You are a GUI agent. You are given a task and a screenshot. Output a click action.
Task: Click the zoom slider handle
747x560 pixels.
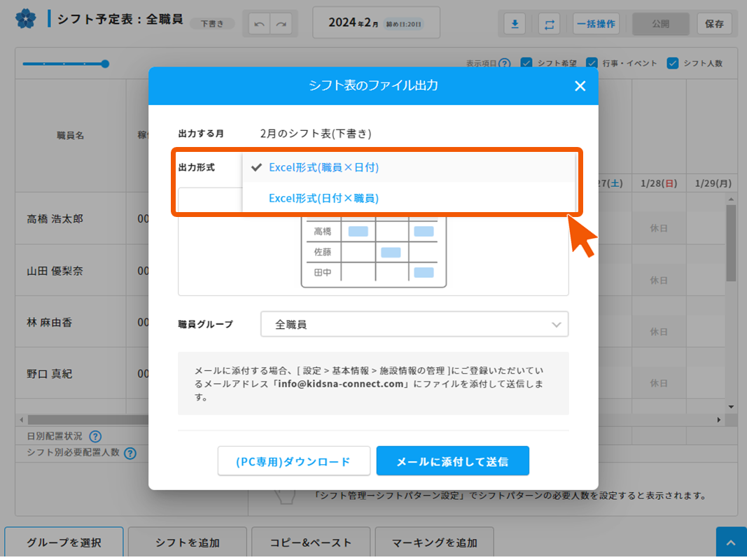point(105,64)
